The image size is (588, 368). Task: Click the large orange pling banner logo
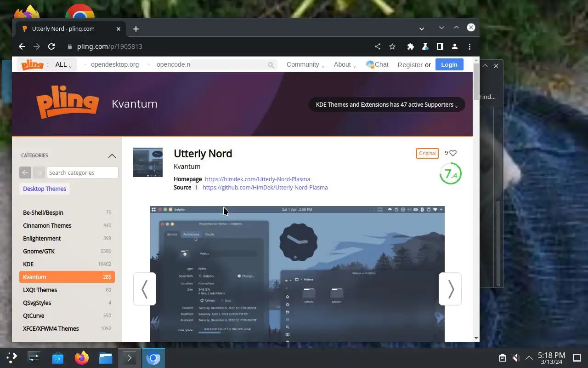[68, 103]
